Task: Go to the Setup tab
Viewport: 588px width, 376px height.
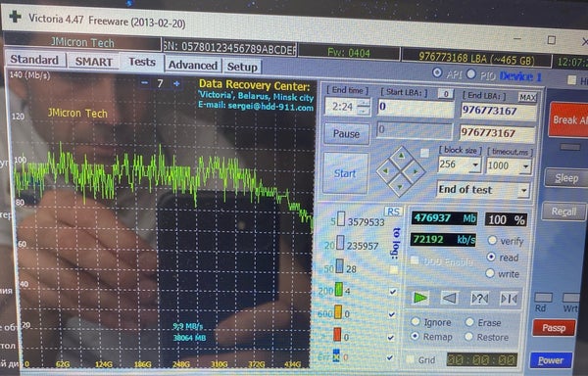Action: click(x=242, y=67)
